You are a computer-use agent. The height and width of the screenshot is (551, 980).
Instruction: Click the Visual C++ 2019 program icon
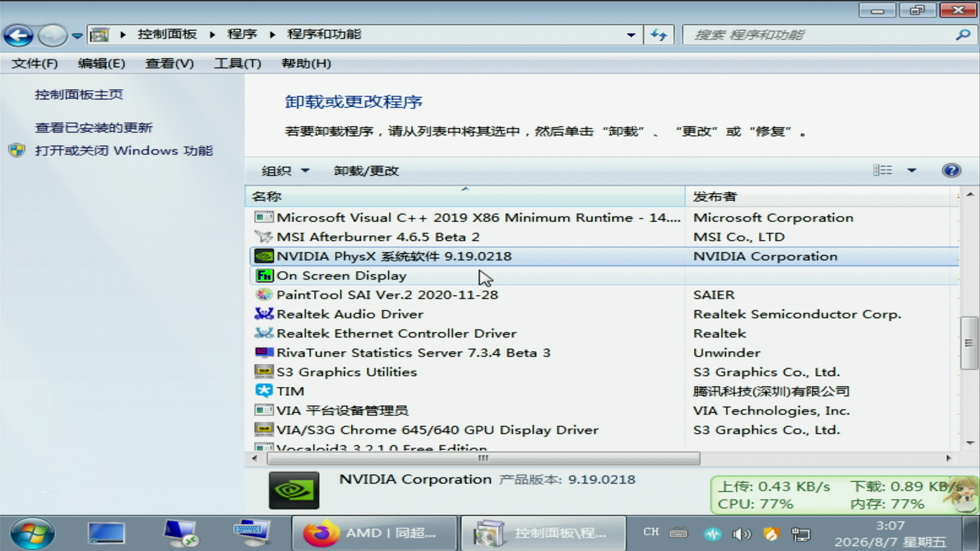coord(264,218)
